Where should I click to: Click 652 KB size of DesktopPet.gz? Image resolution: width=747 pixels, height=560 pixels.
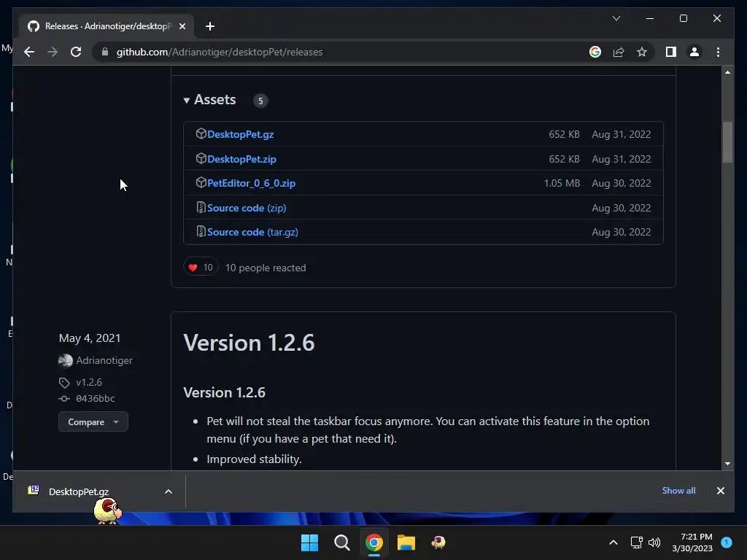tap(564, 134)
